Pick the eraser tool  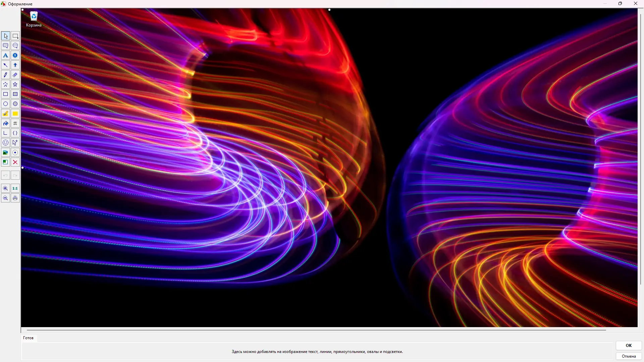(15, 75)
